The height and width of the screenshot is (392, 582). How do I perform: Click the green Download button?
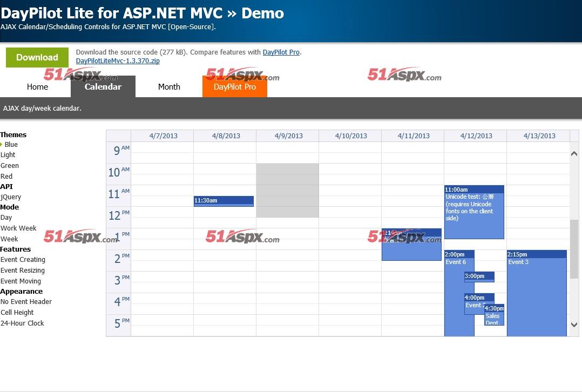coord(37,57)
